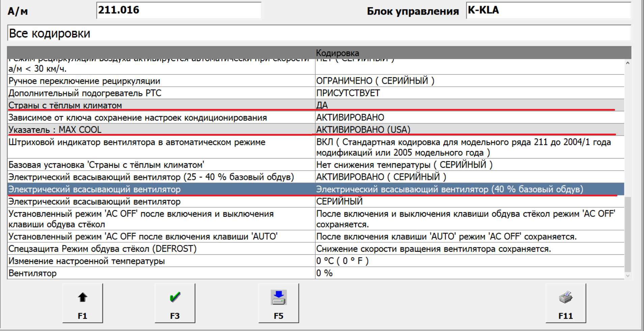644x331 pixels.
Task: Confirm with the F3 green checkmark button
Action: coord(175,303)
